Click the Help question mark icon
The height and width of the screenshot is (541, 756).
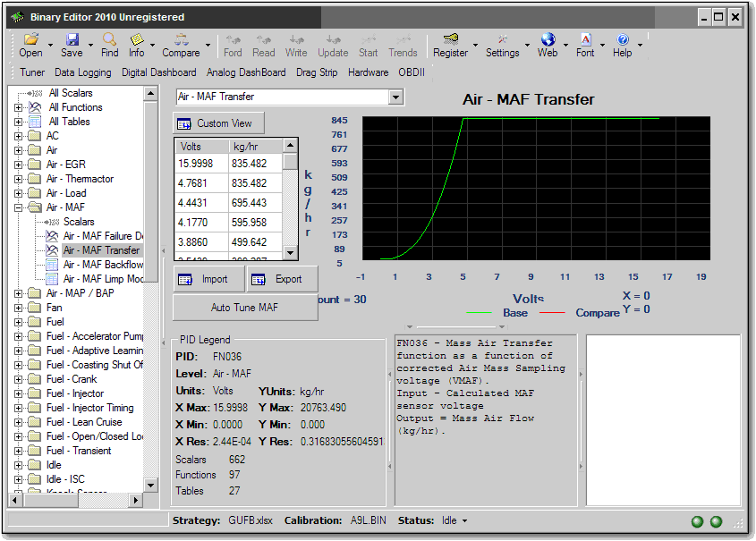click(623, 39)
